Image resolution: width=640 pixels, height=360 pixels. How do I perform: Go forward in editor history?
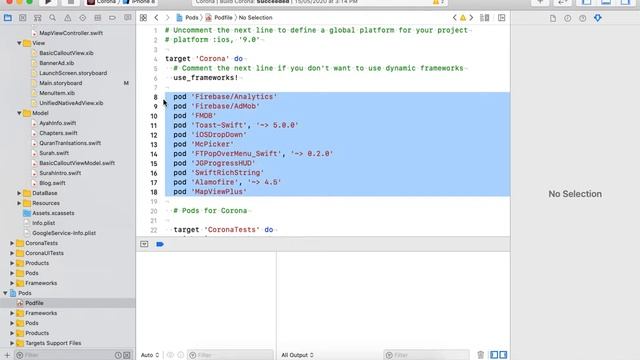167,18
